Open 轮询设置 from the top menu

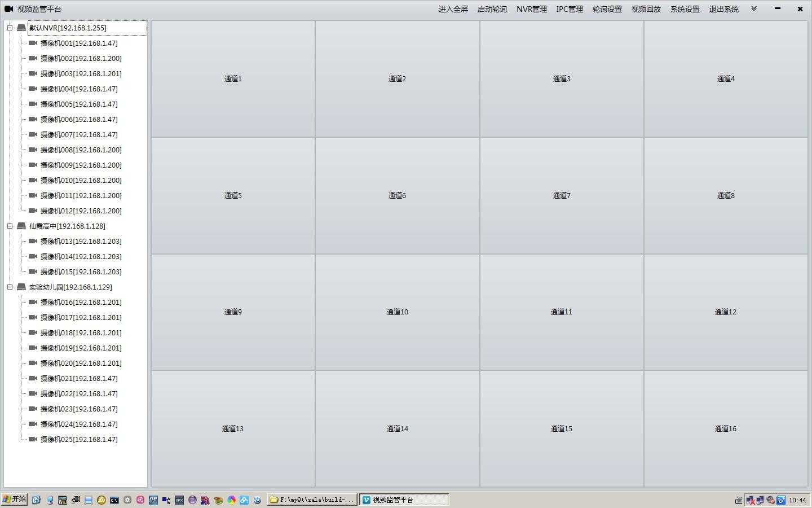607,9
